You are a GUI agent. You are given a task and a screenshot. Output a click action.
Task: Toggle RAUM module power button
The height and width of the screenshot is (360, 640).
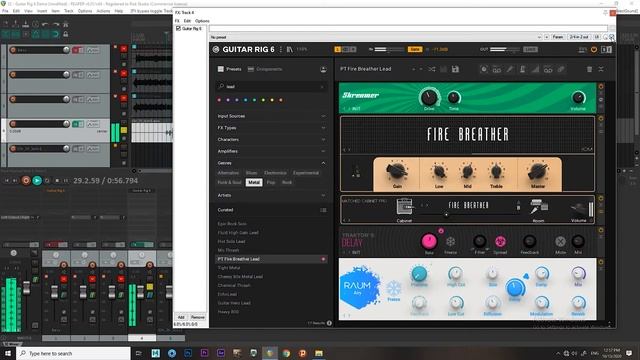click(x=601, y=262)
